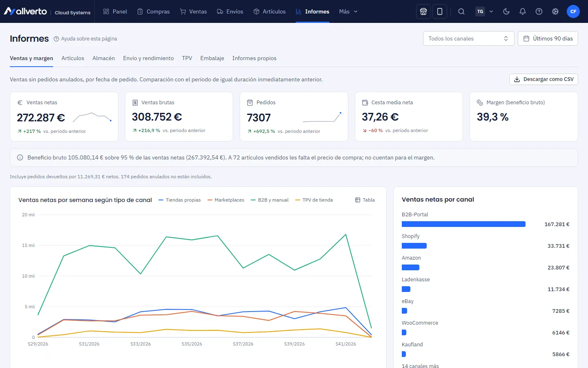Open the Artículos menu
588x368 pixels.
click(269, 11)
